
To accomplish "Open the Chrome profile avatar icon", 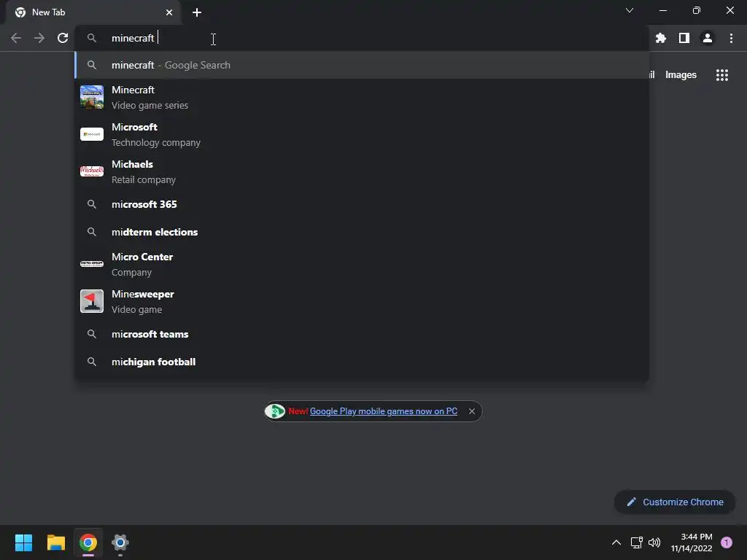I will point(708,38).
